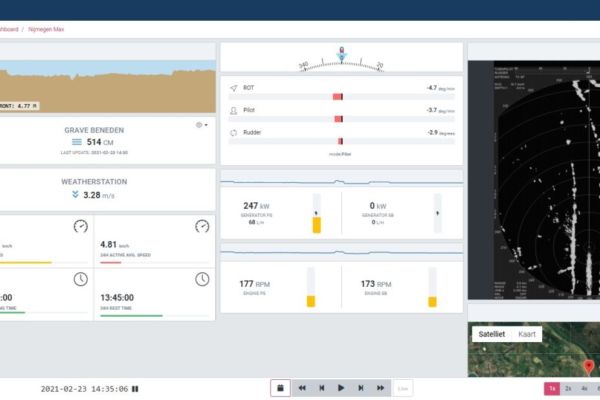Set playback speed to 1x
Screen dimensions: 600x400
point(552,389)
